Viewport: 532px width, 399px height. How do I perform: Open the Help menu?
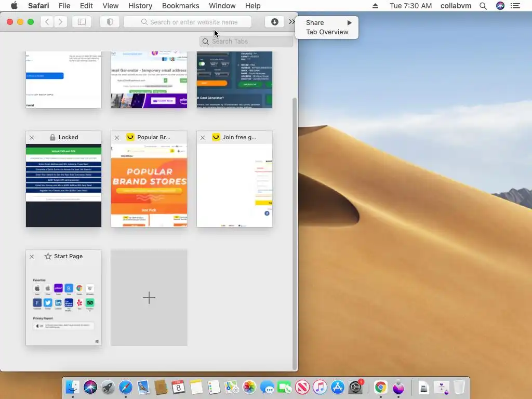click(x=253, y=6)
